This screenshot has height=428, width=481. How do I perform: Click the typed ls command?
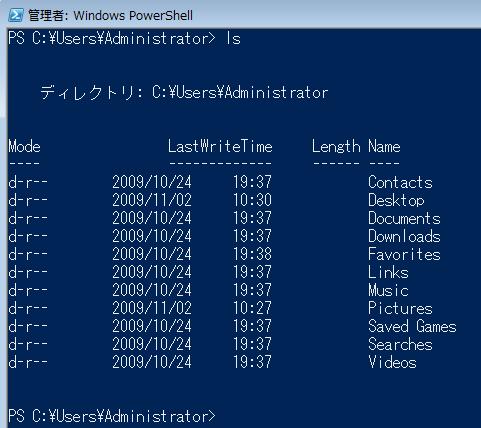coord(233,39)
